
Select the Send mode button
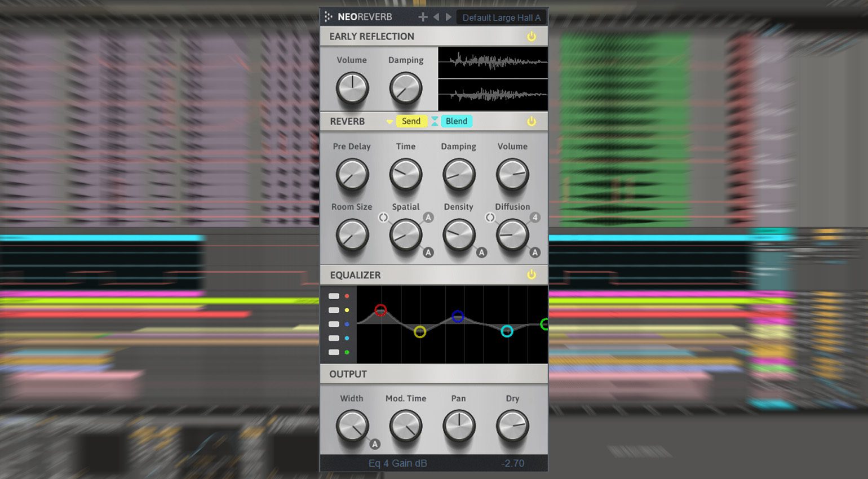[x=411, y=121]
